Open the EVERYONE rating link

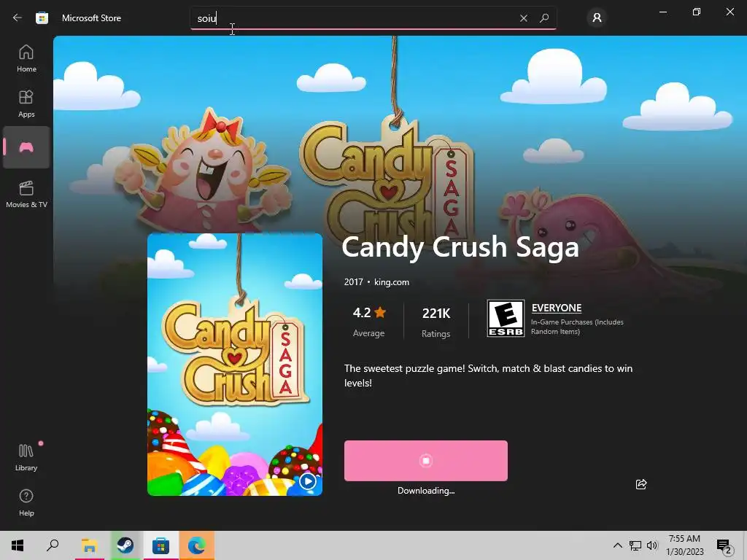(x=557, y=308)
